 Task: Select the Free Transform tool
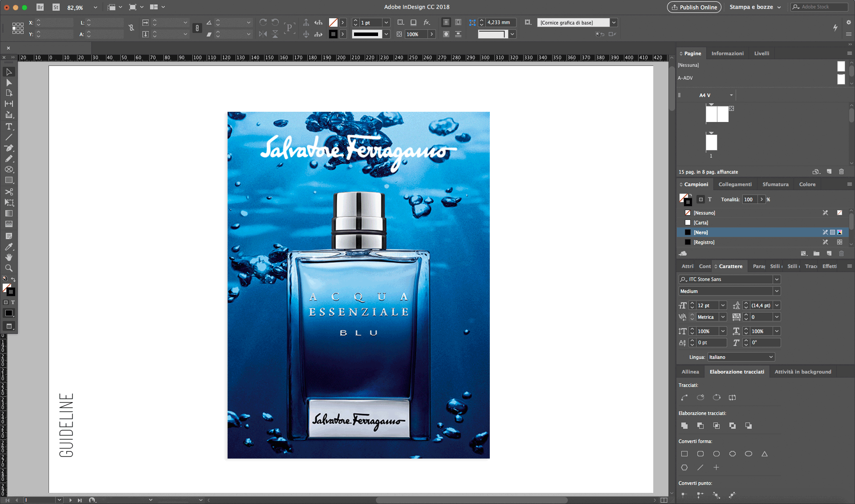click(x=9, y=203)
